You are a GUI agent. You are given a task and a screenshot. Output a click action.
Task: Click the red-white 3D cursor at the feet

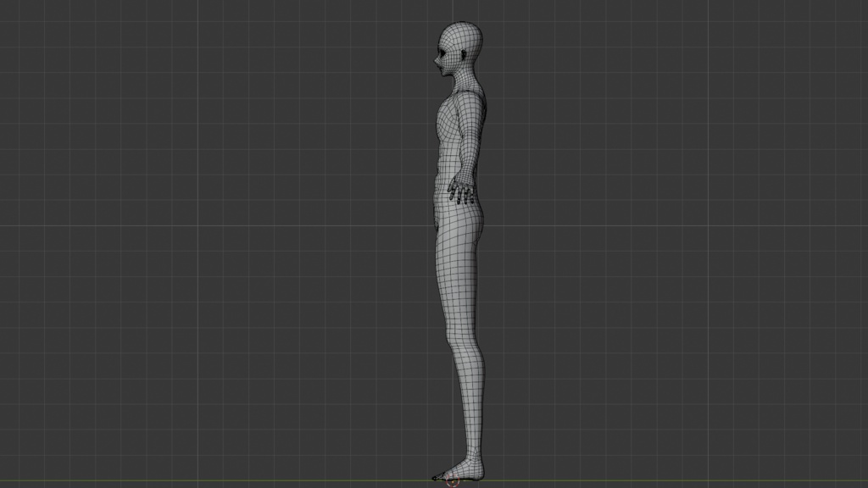(453, 481)
